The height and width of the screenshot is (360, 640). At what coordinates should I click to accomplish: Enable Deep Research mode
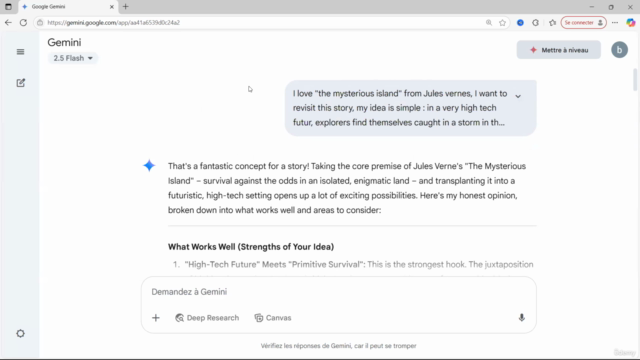pos(207,318)
